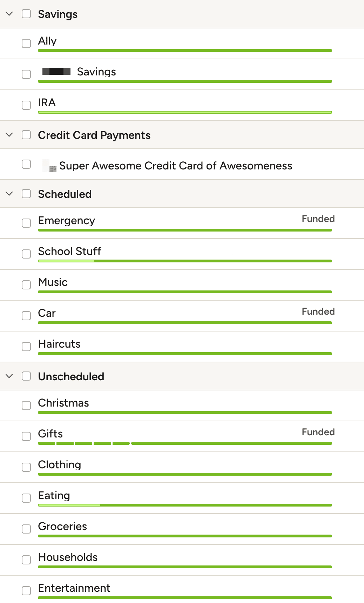
Task: Click the School Stuff progress bar
Action: tap(185, 261)
